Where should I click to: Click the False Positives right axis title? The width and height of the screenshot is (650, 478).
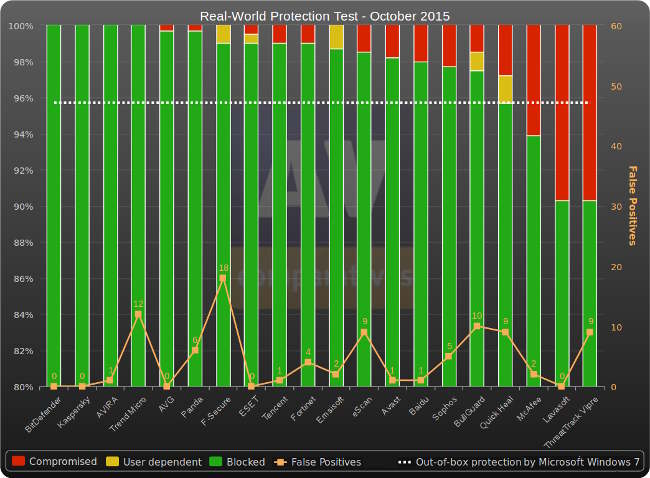tap(632, 205)
